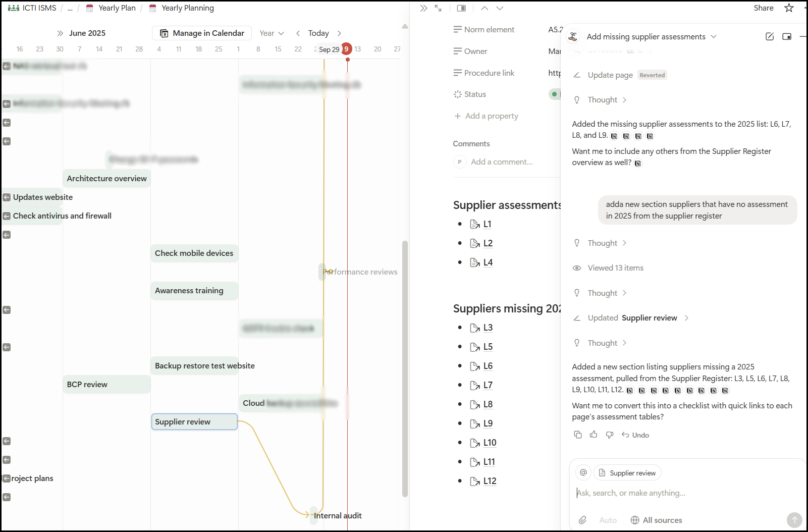Copy the AI response with copy icon

pyautogui.click(x=578, y=435)
